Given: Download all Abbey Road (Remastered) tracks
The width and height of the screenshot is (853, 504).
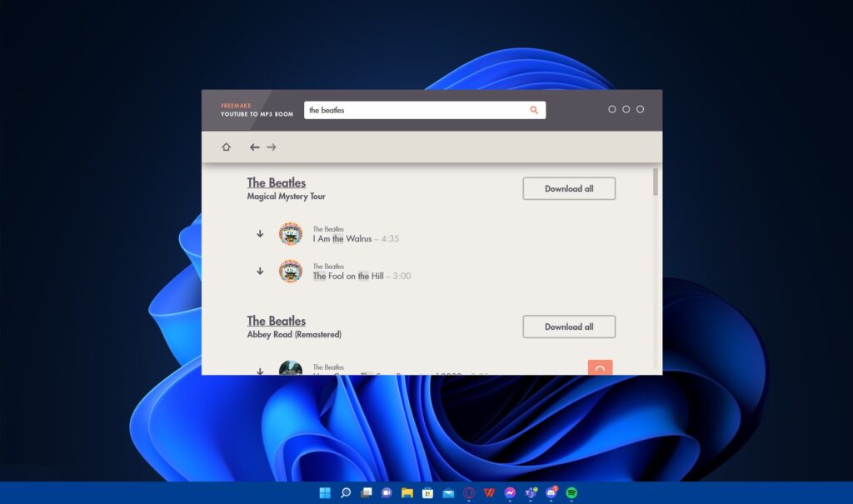Looking at the screenshot, I should tap(569, 327).
